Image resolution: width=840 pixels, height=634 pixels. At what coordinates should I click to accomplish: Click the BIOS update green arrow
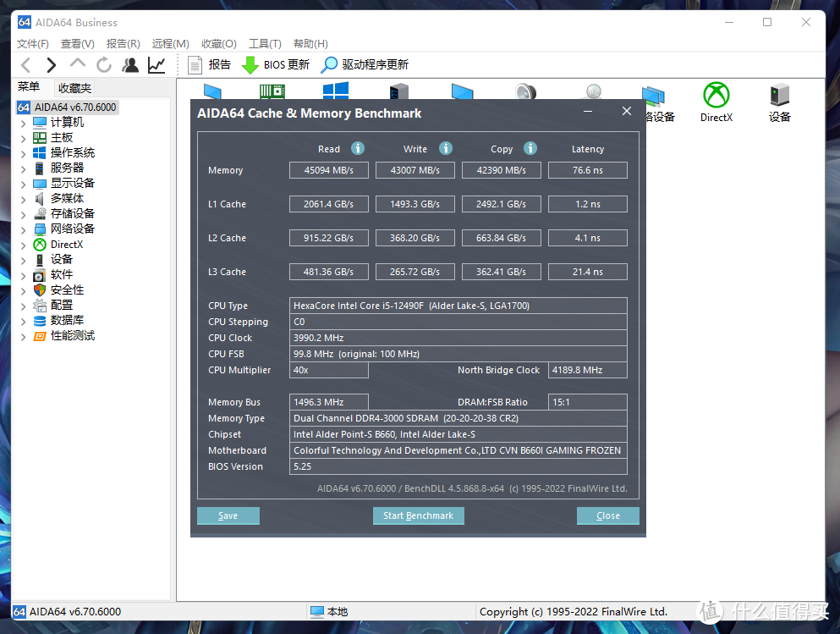(x=250, y=65)
